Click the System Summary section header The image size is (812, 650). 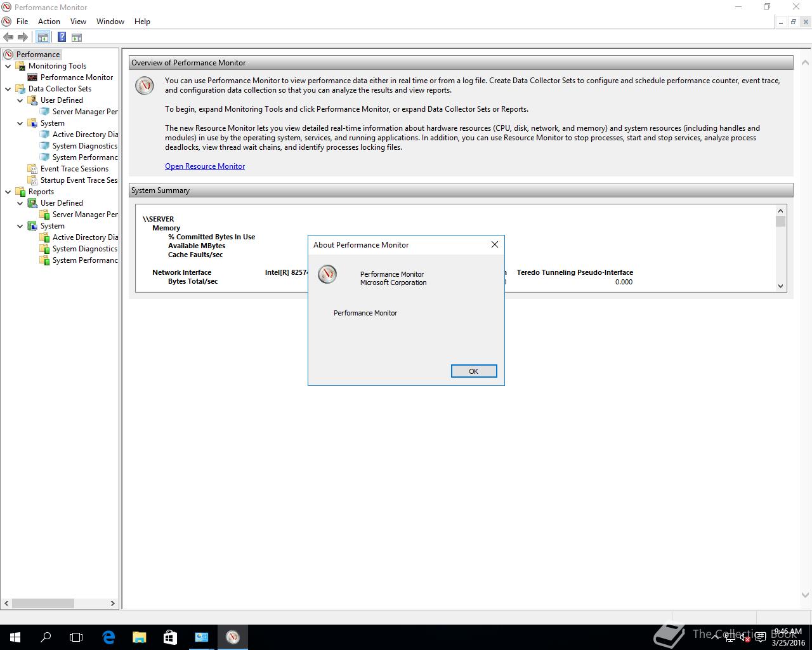461,190
